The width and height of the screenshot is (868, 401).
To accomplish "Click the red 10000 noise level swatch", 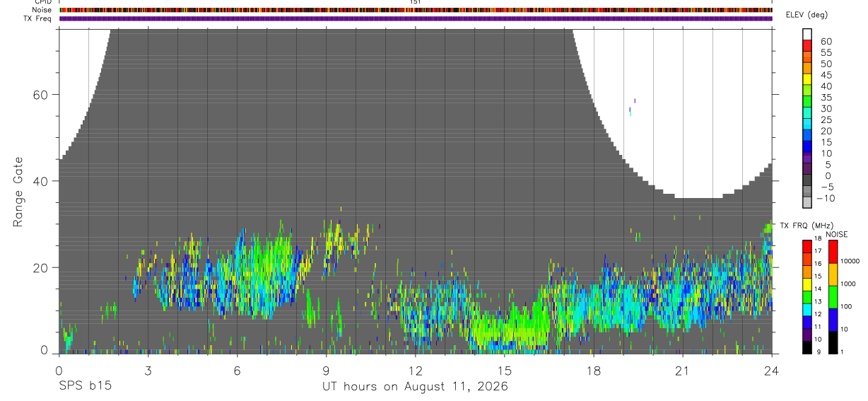I will click(x=832, y=252).
